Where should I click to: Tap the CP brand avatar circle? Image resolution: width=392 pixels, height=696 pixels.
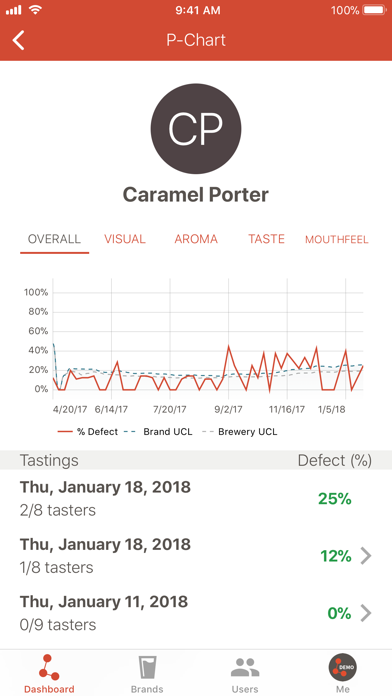coord(196,129)
